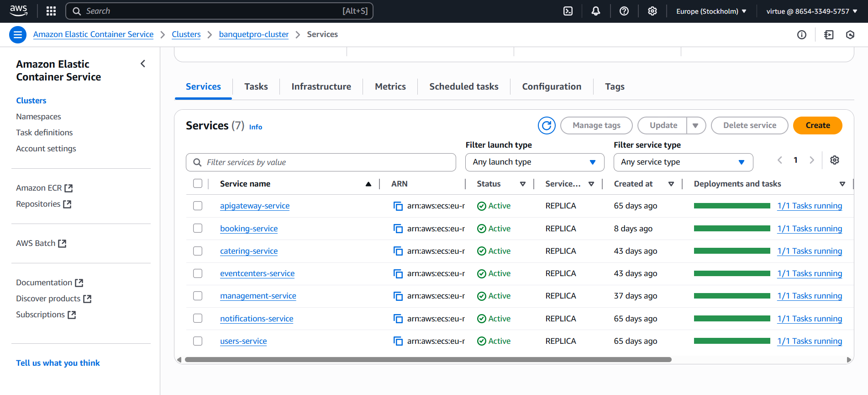Toggle the hamburger navigation menu
The image size is (868, 395).
click(18, 35)
